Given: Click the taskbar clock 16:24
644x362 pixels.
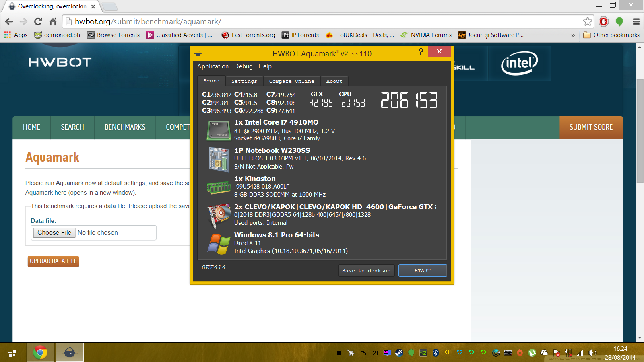Looking at the screenshot, I should point(620,349).
